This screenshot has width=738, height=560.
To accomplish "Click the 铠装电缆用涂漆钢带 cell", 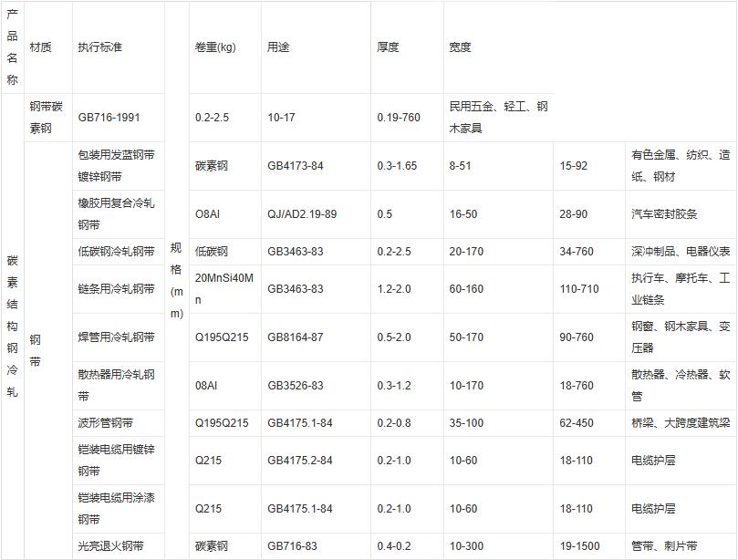I will tap(117, 509).
